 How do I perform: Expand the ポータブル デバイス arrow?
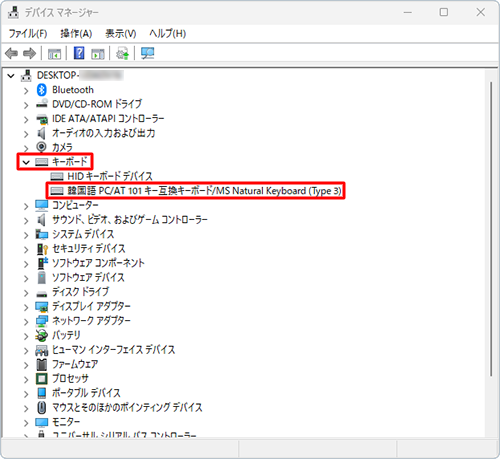[x=26, y=394]
